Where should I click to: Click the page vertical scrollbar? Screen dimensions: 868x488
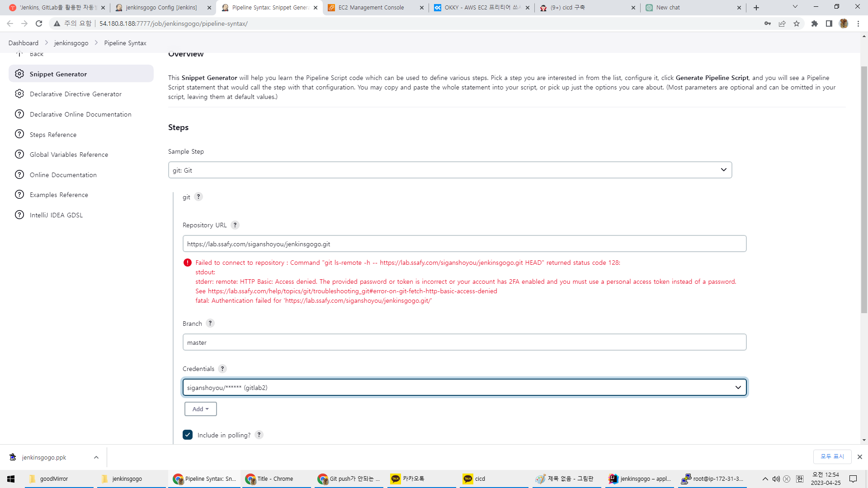(x=864, y=190)
